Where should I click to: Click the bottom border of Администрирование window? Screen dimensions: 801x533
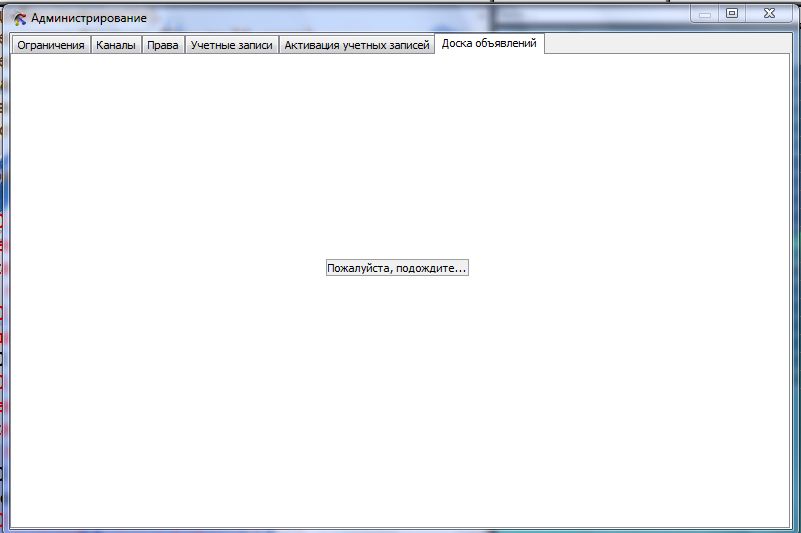tap(400, 529)
